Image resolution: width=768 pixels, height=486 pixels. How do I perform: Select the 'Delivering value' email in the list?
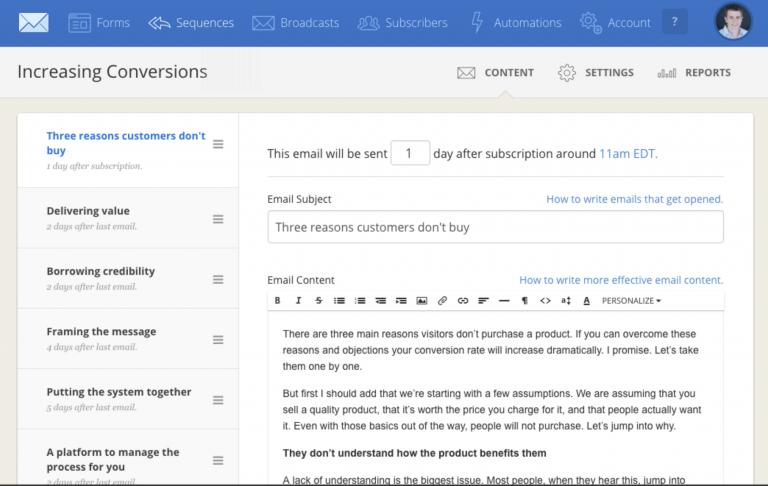[x=88, y=211]
